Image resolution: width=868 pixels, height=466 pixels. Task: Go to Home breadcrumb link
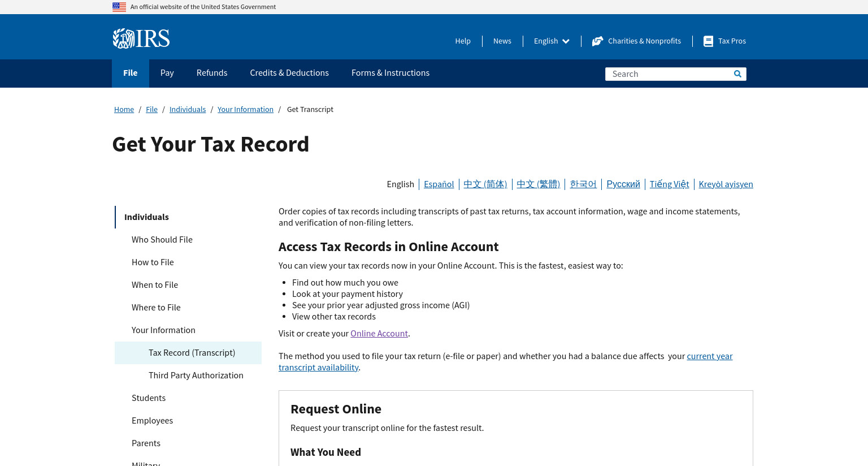click(124, 110)
